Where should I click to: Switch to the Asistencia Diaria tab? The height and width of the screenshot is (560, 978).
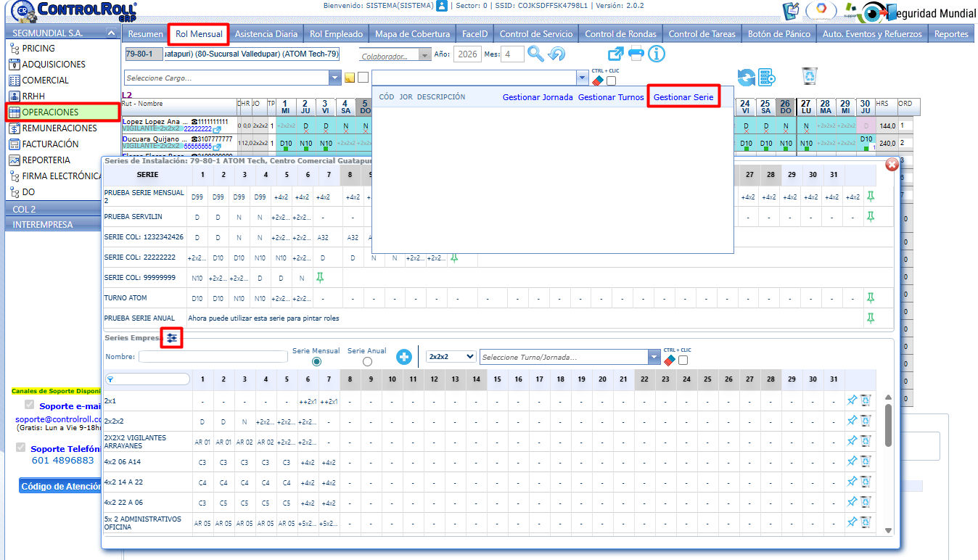[266, 34]
